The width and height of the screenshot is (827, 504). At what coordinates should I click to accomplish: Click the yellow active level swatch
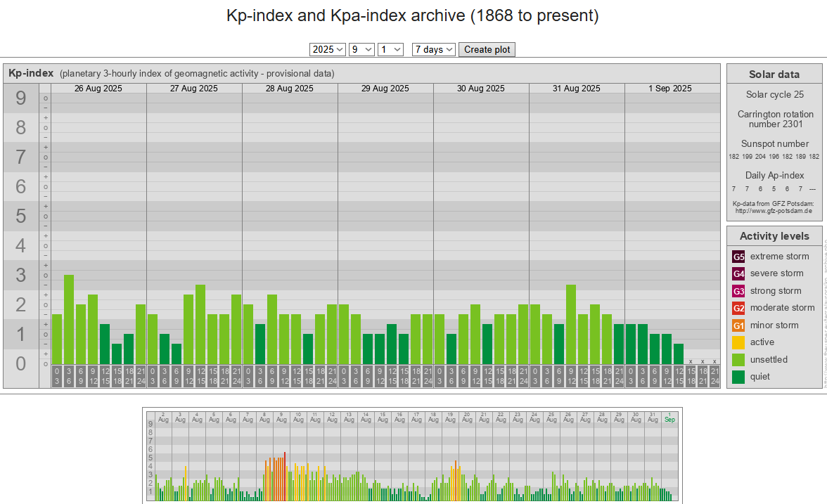click(738, 342)
